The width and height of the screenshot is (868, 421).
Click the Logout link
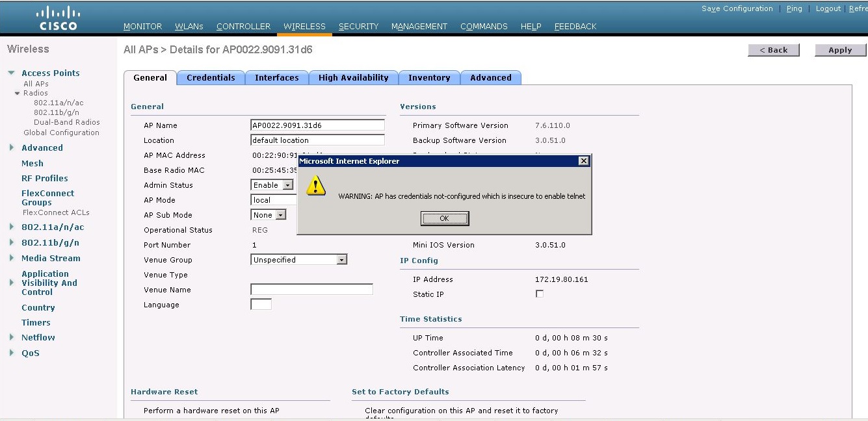click(828, 8)
